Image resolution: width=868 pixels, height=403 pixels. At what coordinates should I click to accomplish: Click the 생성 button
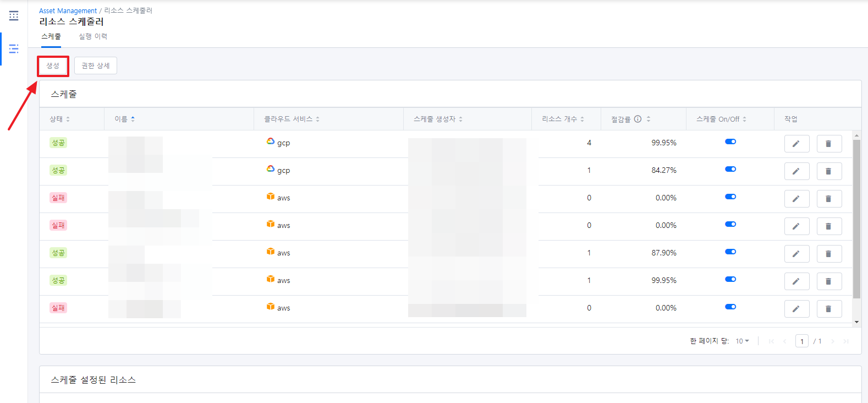click(53, 66)
